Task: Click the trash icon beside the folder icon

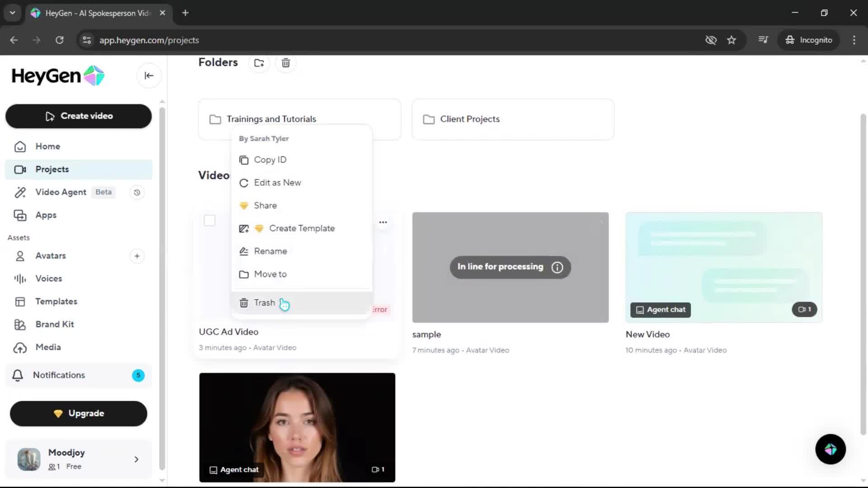Action: (x=285, y=63)
